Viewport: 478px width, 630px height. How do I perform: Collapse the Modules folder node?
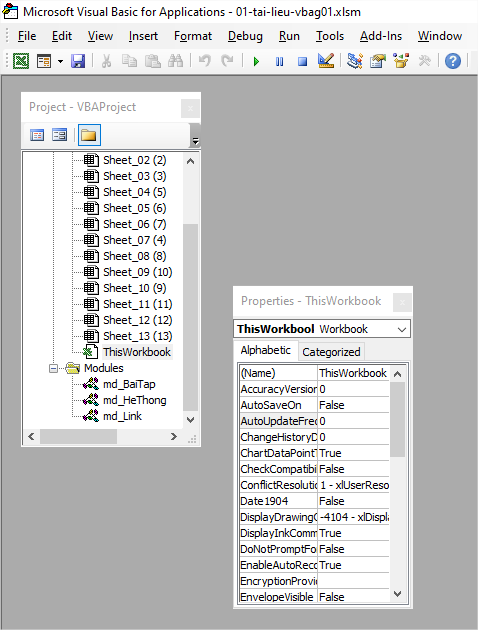[x=53, y=368]
